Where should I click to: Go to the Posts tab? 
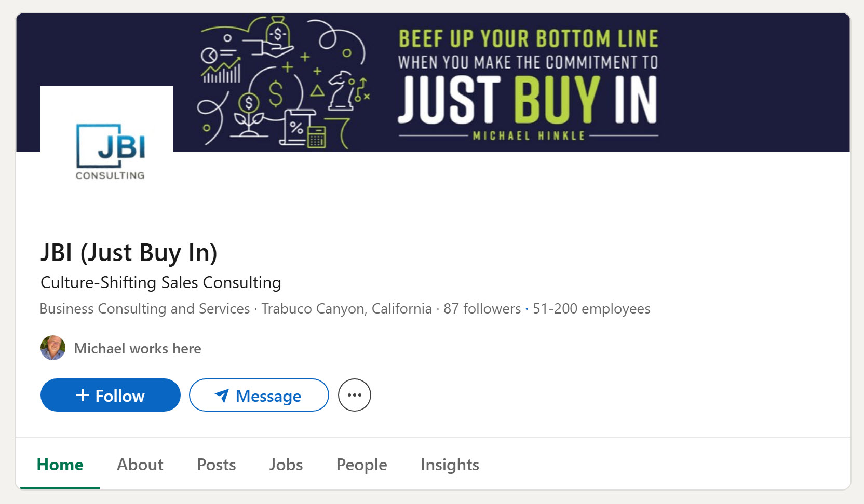pyautogui.click(x=217, y=465)
